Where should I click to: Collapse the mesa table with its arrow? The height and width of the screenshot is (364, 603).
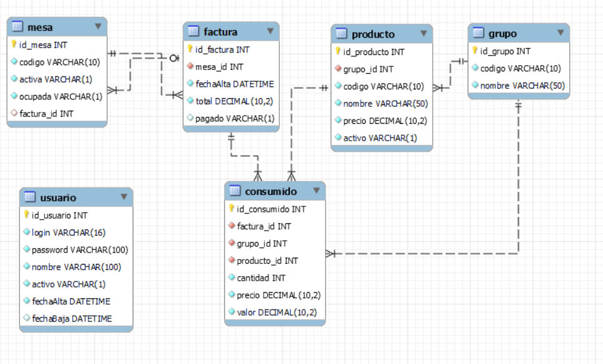(x=98, y=26)
